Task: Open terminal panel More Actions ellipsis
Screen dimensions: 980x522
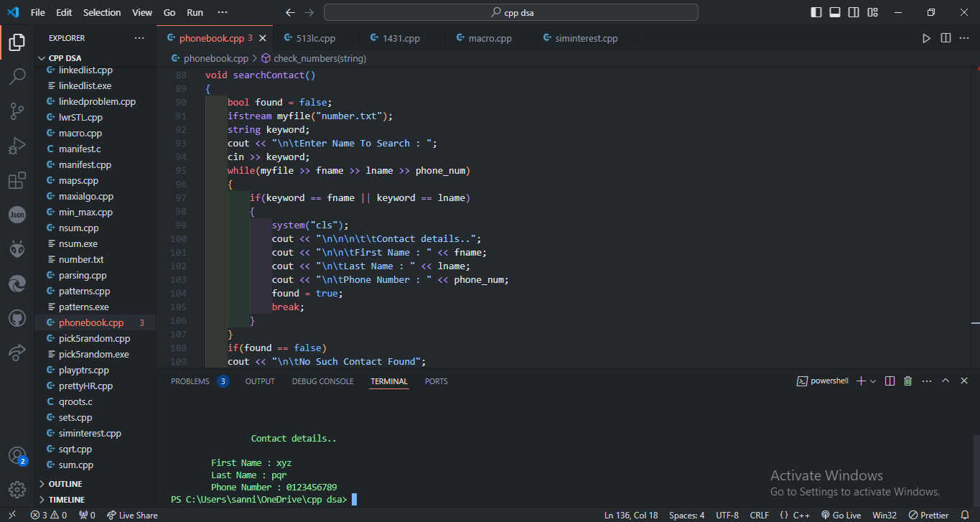Action: (927, 381)
